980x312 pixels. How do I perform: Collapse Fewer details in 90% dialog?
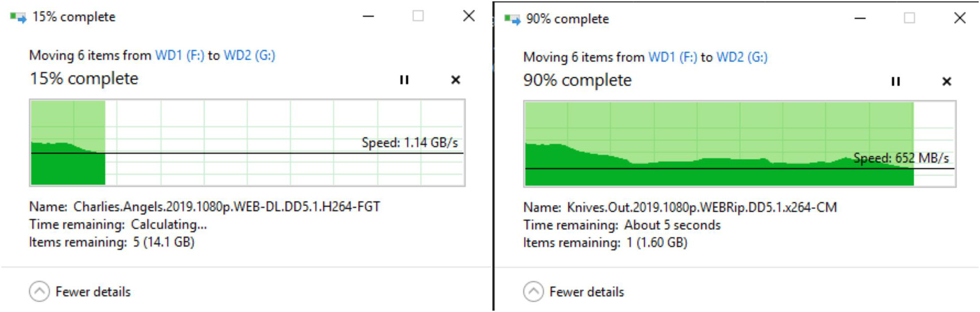[x=574, y=291]
